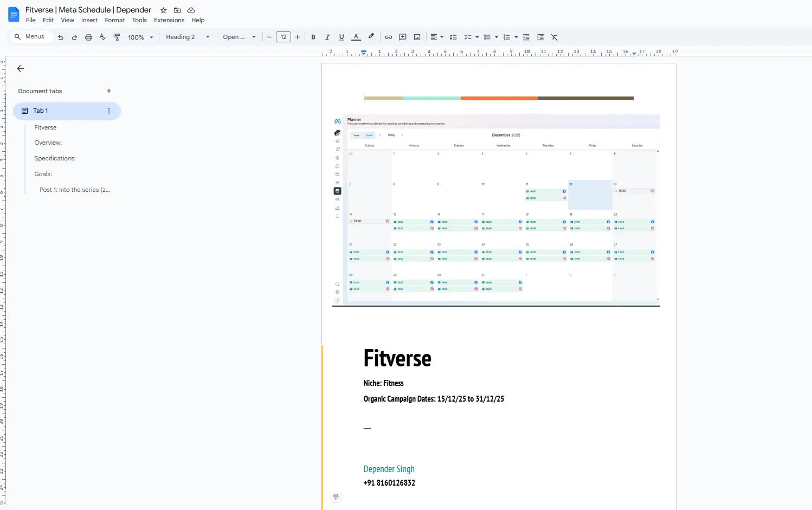Toggle bold formatting
Screen dimensions: 812x510
[313, 37]
